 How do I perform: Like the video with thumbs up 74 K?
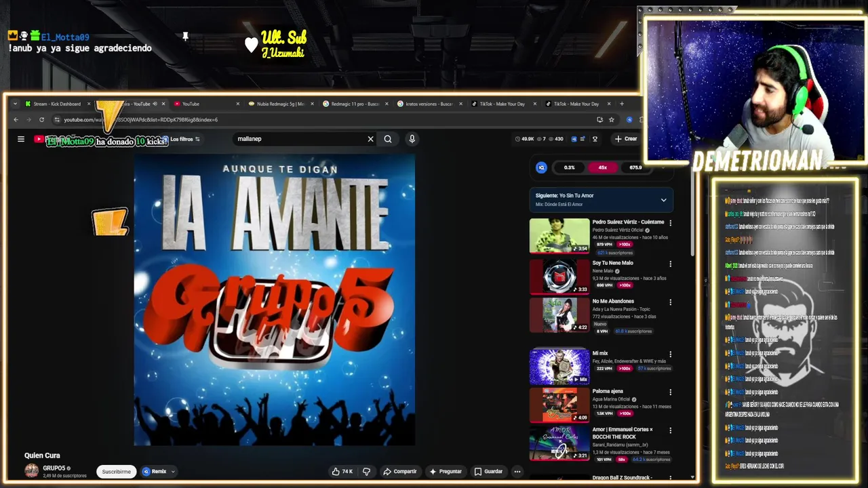pos(342,472)
